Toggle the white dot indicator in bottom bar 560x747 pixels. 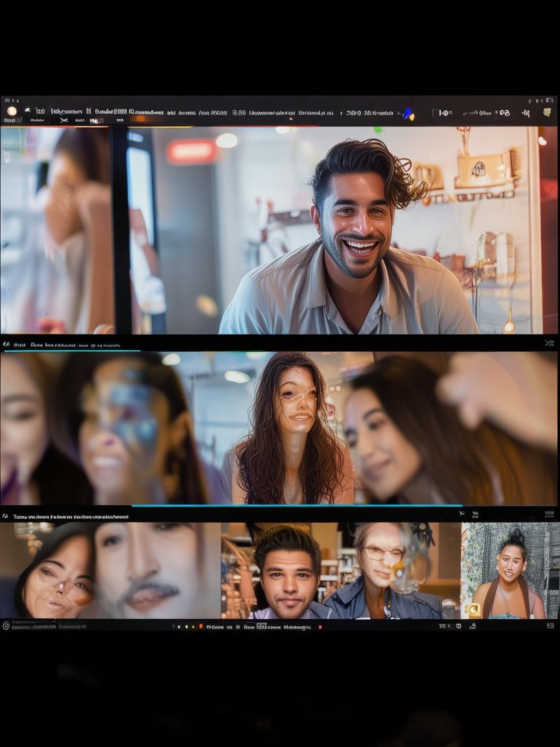tap(187, 626)
